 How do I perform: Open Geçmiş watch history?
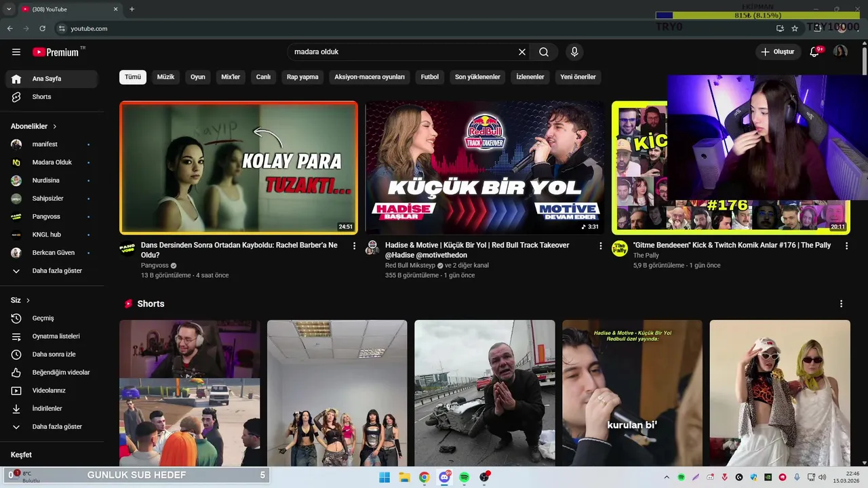click(52, 319)
